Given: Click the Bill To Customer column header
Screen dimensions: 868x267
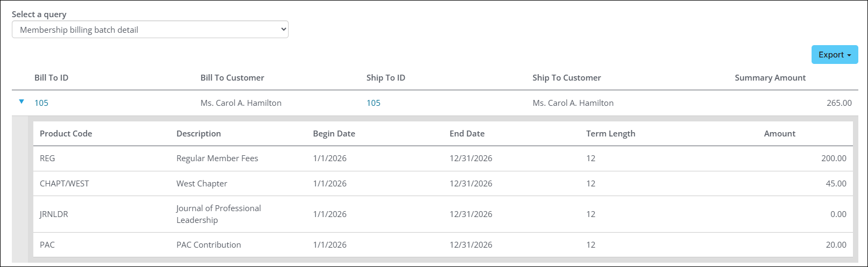Looking at the screenshot, I should 232,78.
